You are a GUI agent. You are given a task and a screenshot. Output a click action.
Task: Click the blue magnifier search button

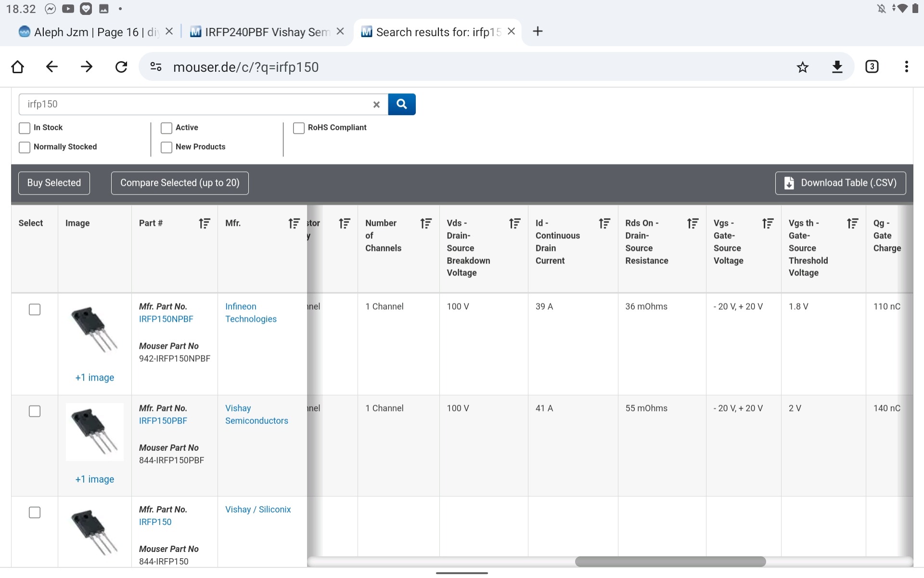pos(402,105)
